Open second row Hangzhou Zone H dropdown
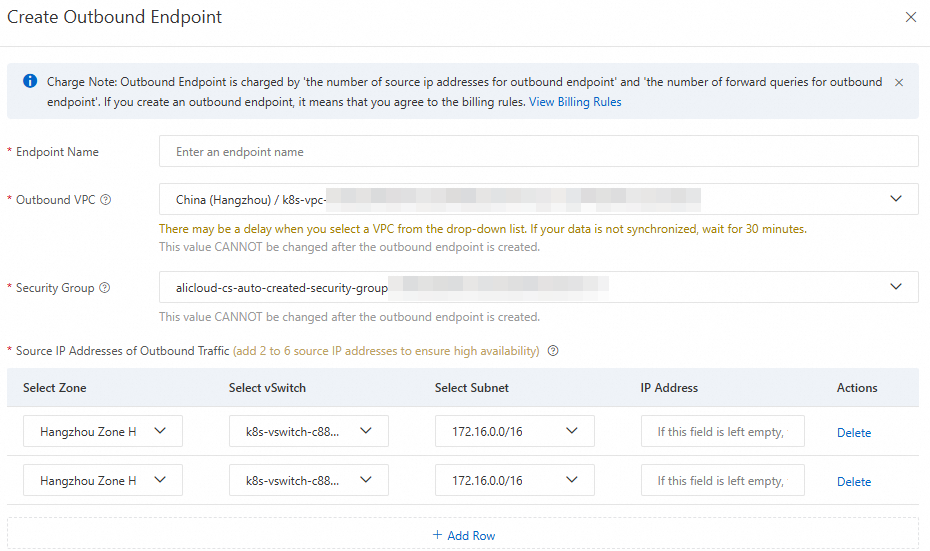Screen dimensions: 930x551 [x=103, y=481]
